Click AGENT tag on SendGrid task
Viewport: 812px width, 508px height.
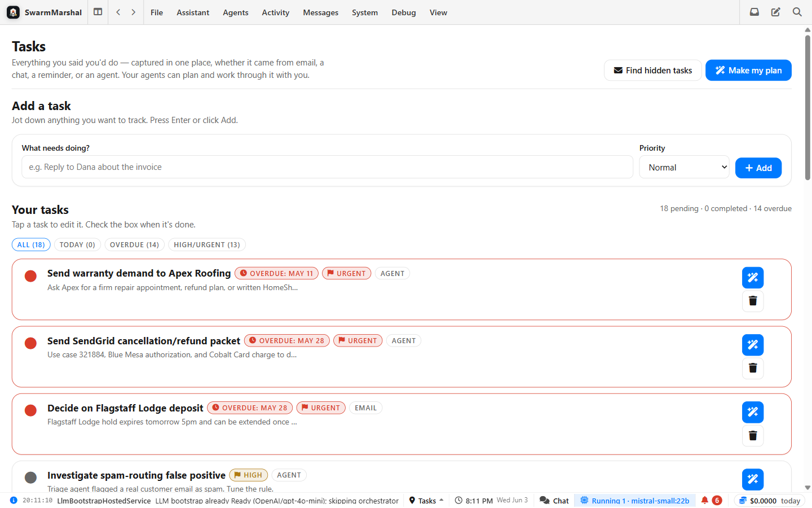click(404, 340)
